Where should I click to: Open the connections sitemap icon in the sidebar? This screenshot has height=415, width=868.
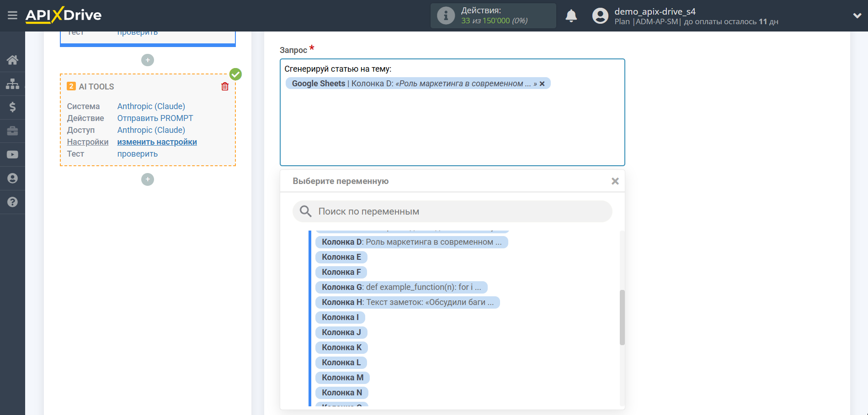click(12, 84)
